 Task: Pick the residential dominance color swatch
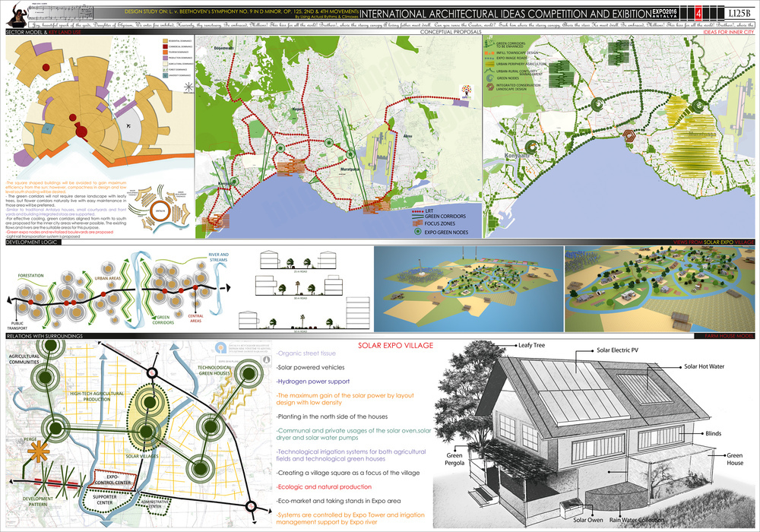165,41
